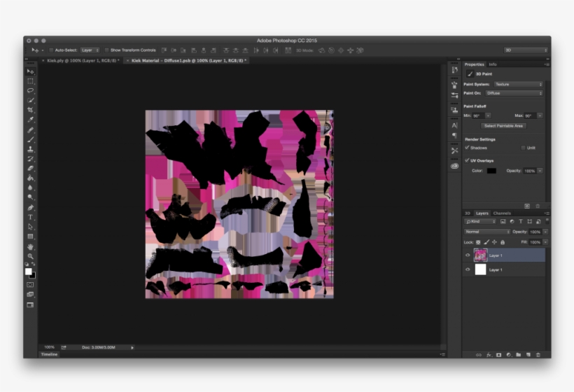
Task: Select the Zoom tool in the toolbox
Action: click(x=30, y=257)
